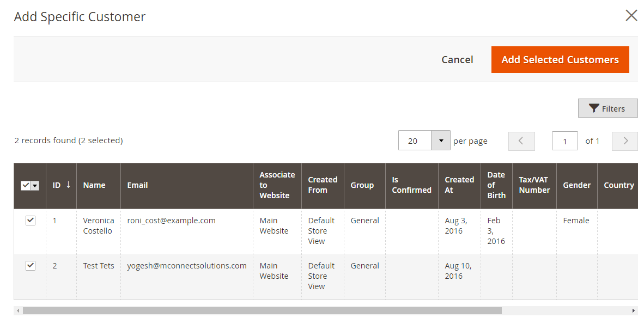Toggle the header select-all checkbox
644x324 pixels.
click(x=26, y=186)
